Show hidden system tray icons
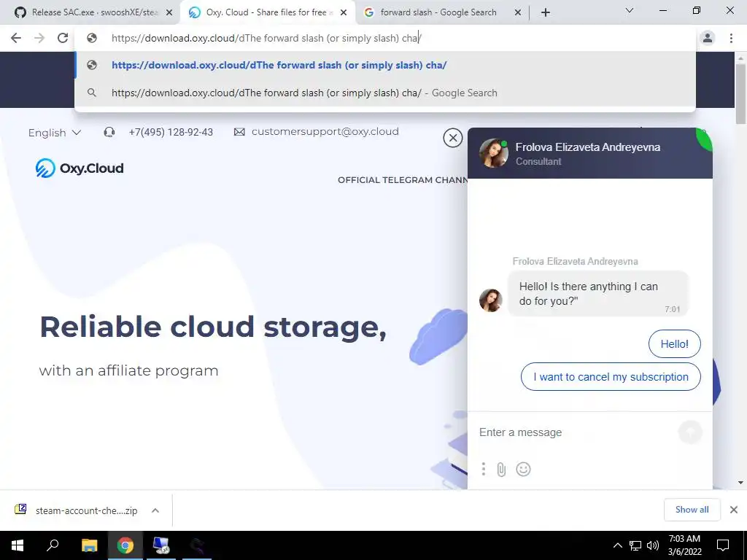 [x=617, y=545]
